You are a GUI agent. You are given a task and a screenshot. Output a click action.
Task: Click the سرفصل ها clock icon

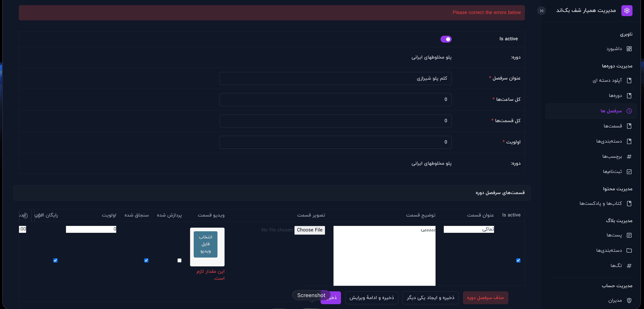(629, 111)
